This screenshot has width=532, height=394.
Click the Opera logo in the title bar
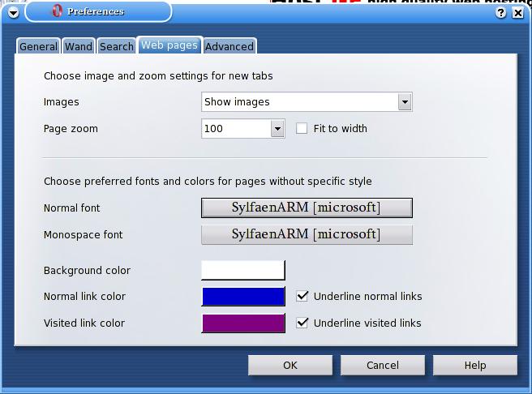point(57,11)
